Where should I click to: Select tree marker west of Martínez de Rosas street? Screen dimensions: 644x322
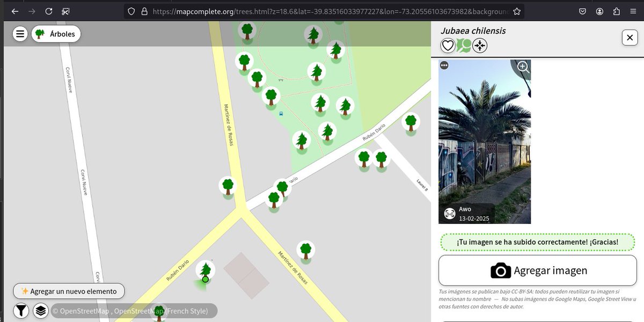[x=228, y=187]
